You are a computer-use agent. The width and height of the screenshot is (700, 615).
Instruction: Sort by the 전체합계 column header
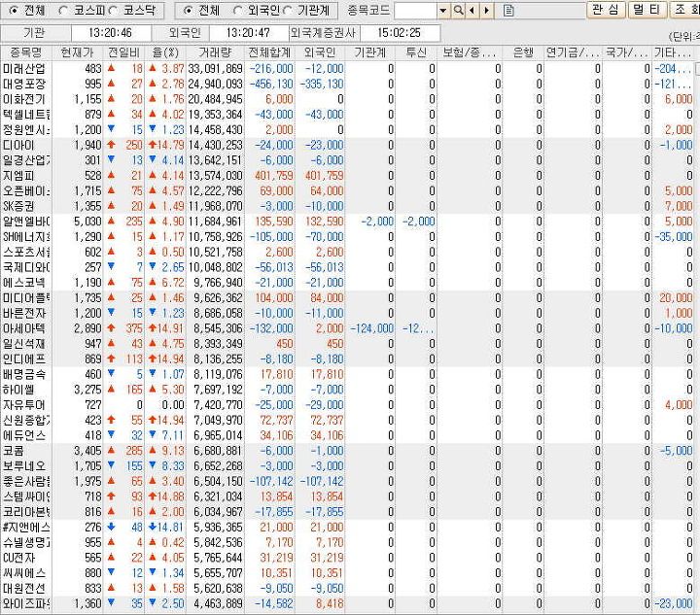(x=269, y=52)
